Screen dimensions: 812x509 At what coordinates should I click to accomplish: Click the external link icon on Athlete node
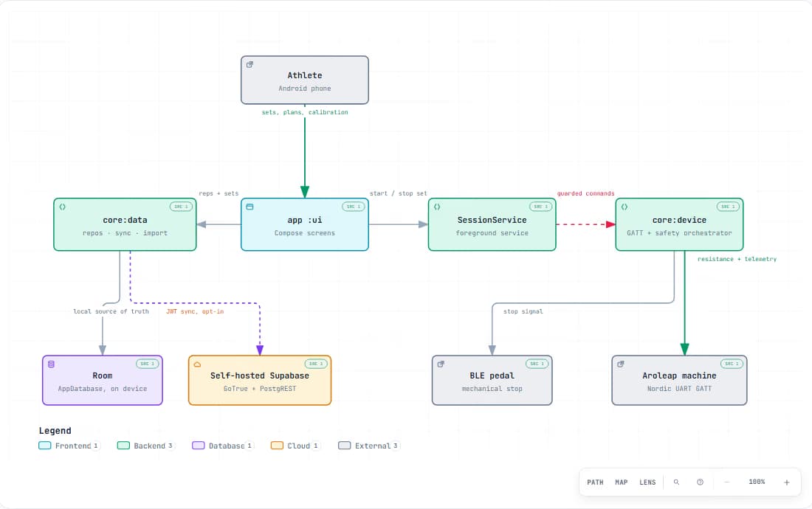point(250,65)
